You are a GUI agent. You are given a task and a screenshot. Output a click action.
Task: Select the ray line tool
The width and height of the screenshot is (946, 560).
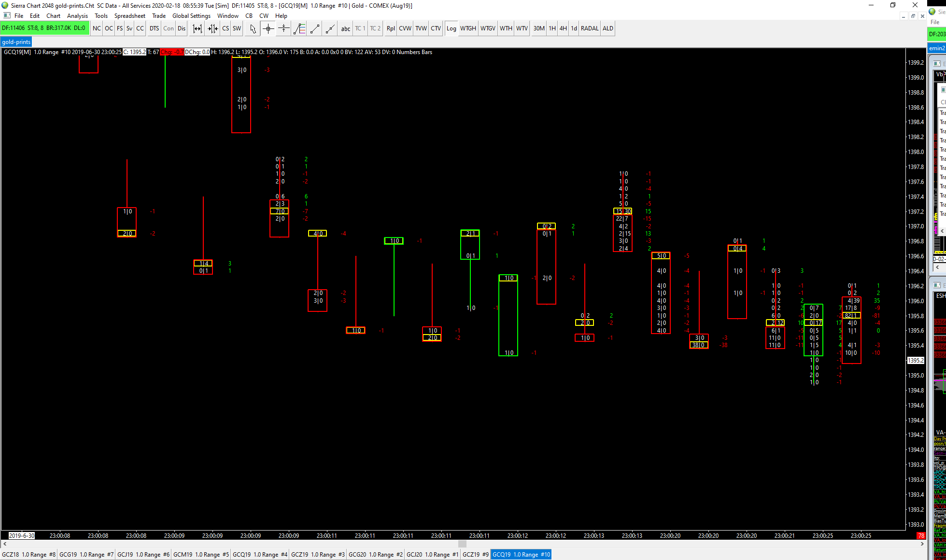click(330, 28)
